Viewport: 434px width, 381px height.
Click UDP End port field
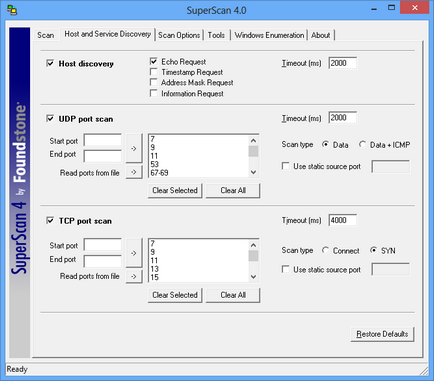coord(103,156)
